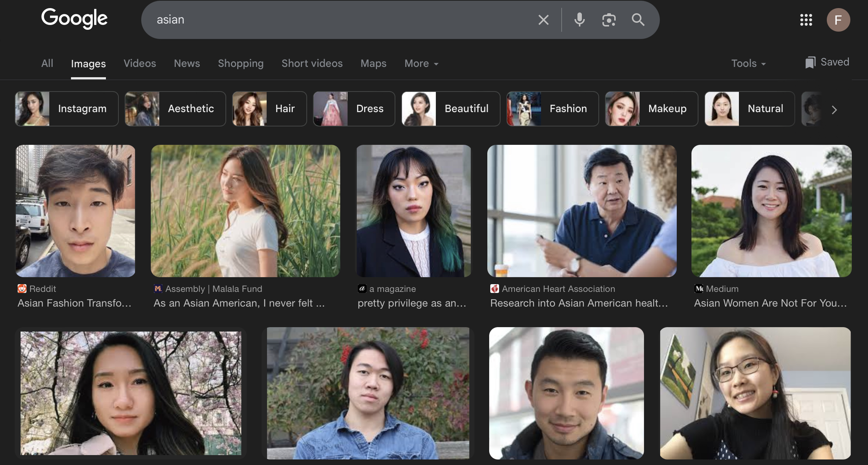Expand the Tools dropdown
Screen dimensions: 868x465
pyautogui.click(x=748, y=63)
